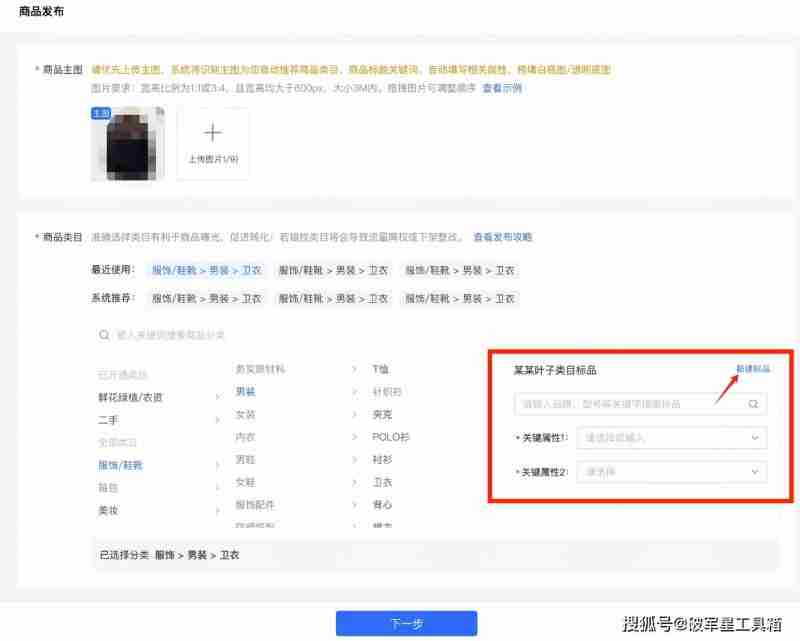Viewport: 800px width, 641px height.
Task: Click inside the 标品 keyword input field
Action: pos(630,403)
